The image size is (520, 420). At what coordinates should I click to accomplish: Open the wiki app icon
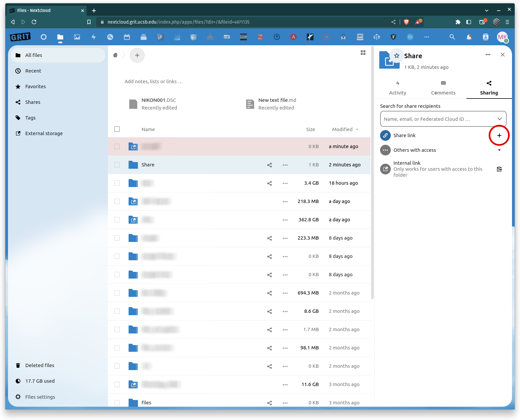[227, 37]
